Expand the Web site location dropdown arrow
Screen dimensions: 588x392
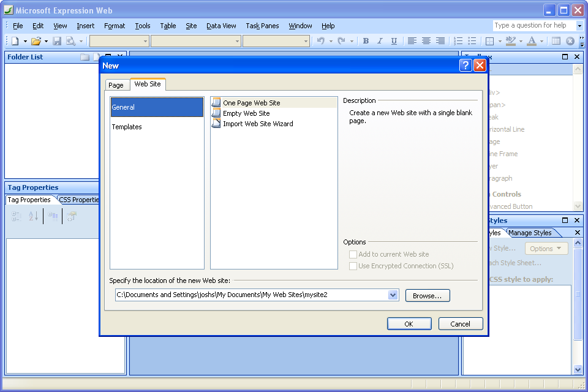pyautogui.click(x=393, y=295)
